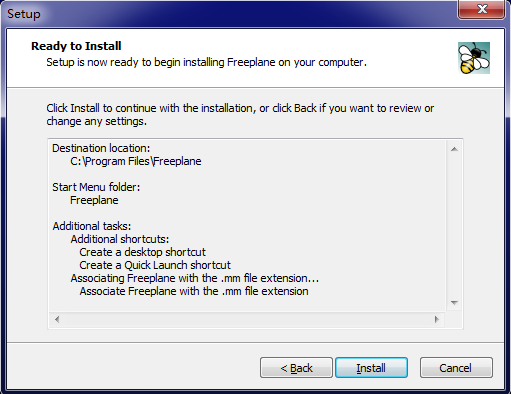Click the 'Create a Quick Launch shortcut' line
511x394 pixels.
coord(155,265)
